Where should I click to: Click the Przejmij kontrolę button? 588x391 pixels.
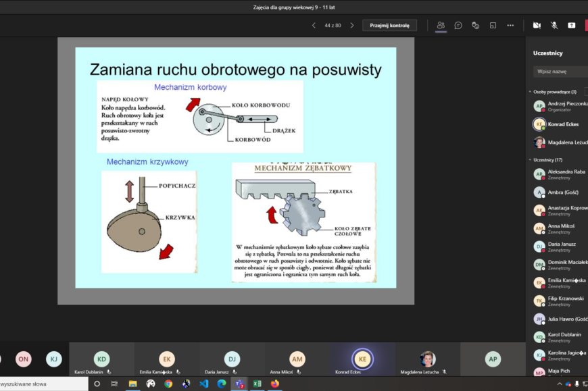pyautogui.click(x=389, y=26)
